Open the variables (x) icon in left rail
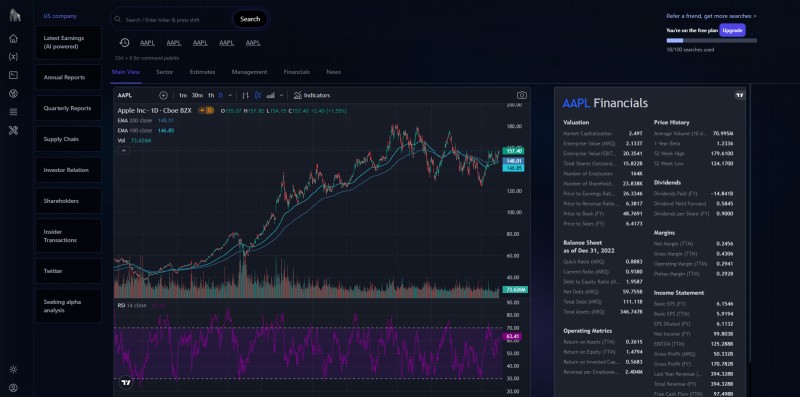This screenshot has height=397, width=800. pyautogui.click(x=13, y=57)
